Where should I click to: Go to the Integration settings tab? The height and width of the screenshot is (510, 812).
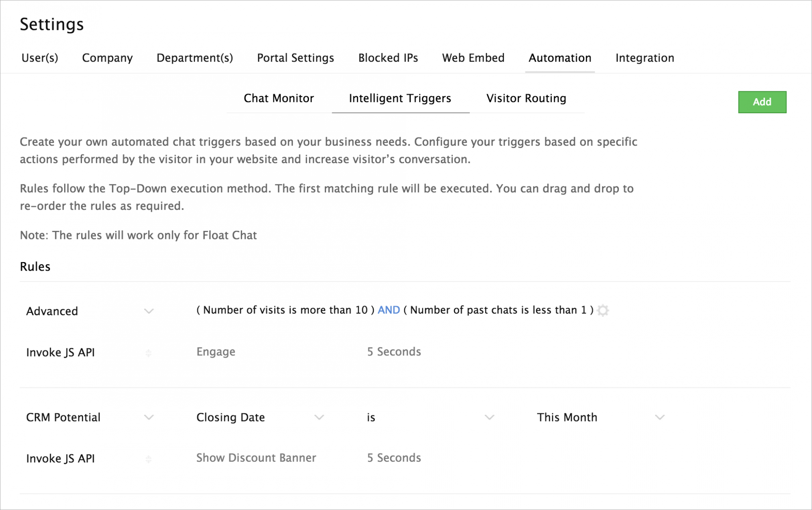tap(644, 58)
